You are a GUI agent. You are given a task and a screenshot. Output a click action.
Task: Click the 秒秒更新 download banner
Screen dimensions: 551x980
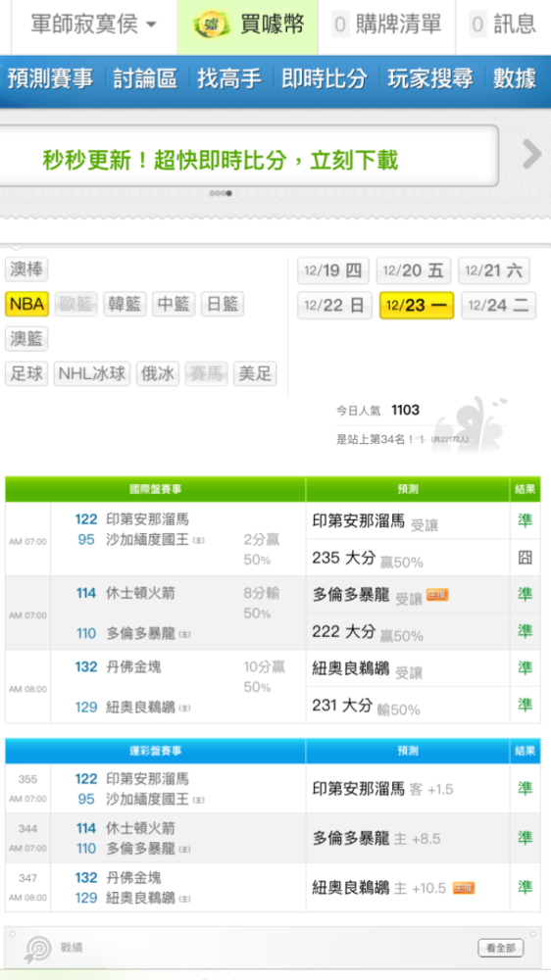pyautogui.click(x=249, y=156)
